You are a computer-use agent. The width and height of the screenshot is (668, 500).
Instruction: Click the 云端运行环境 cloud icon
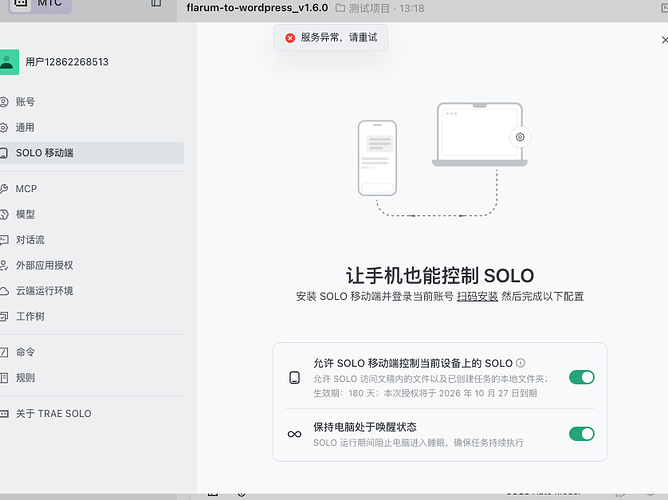click(x=3, y=291)
